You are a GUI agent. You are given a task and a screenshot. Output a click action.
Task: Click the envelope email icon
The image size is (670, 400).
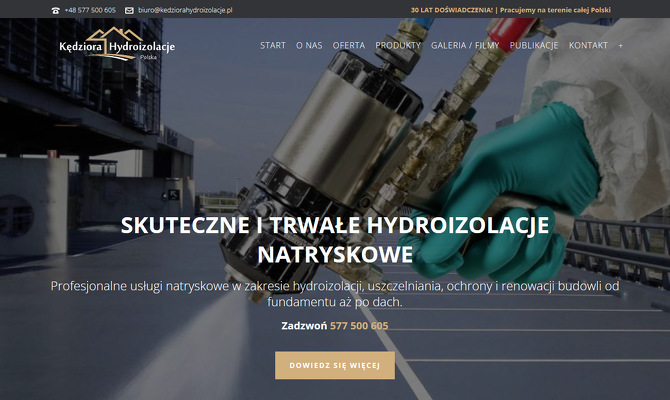[129, 10]
